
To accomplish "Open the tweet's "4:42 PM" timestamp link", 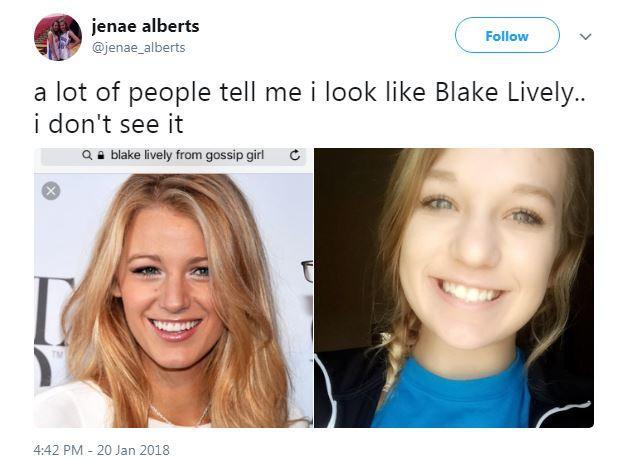I will click(x=58, y=450).
